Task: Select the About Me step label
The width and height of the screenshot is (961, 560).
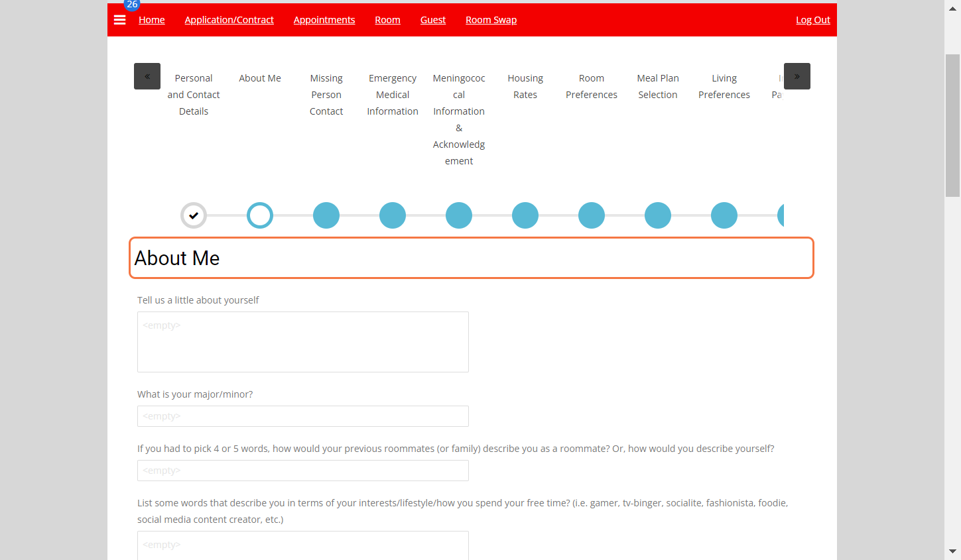Action: click(x=260, y=78)
